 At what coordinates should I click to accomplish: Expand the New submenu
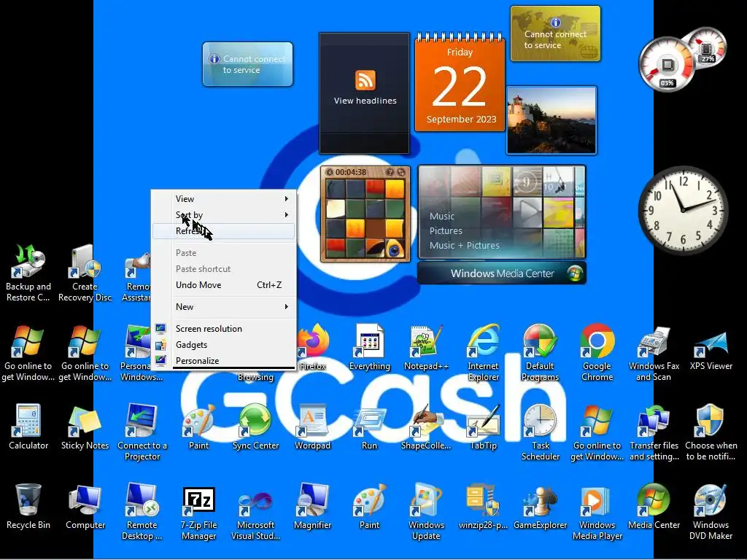[223, 307]
